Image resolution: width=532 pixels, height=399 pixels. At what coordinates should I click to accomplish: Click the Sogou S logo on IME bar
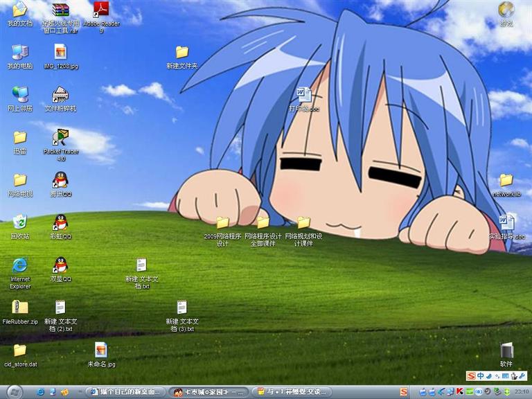[x=471, y=375]
